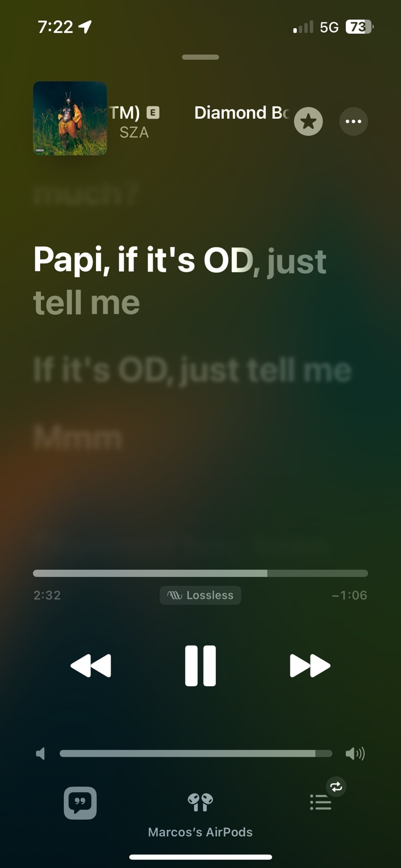
Task: Tap the "Marcos's AirPods" label
Action: (200, 832)
